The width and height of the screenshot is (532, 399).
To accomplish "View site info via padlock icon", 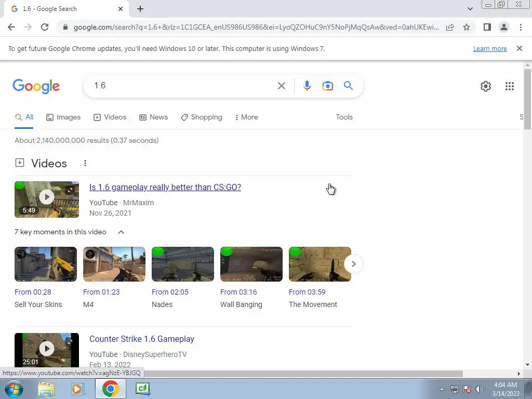I will coord(65,27).
